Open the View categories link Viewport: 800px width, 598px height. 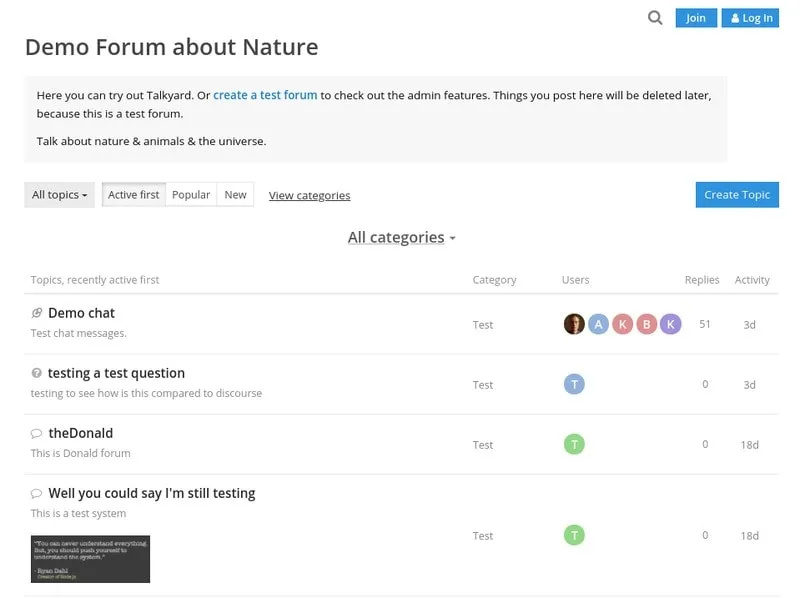coord(309,196)
